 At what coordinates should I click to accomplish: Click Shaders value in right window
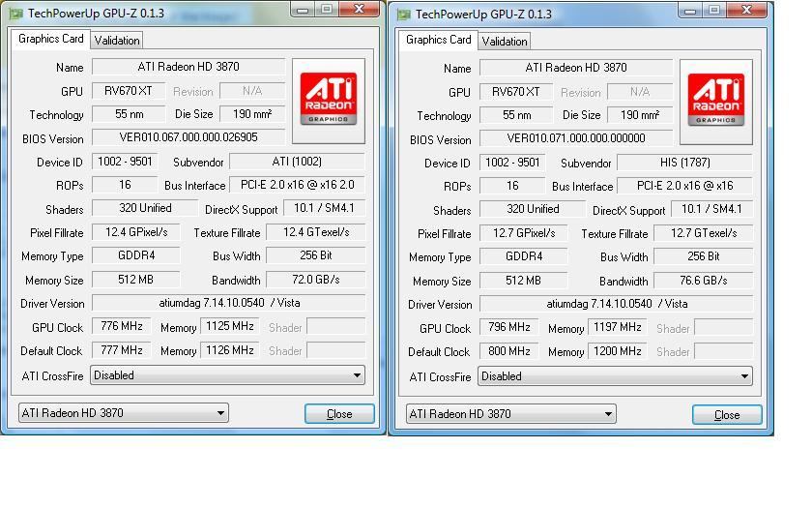[x=533, y=209]
